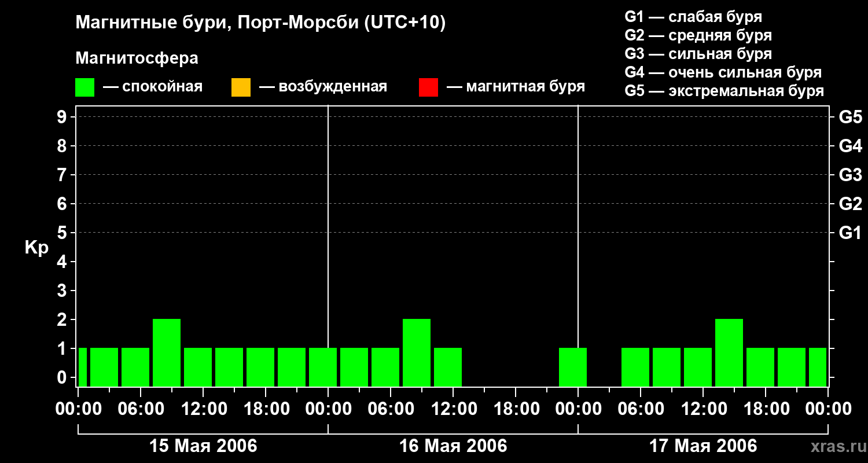Click the green 'спокойная' legend swatch
This screenshot has width=868, height=463.
pos(85,87)
